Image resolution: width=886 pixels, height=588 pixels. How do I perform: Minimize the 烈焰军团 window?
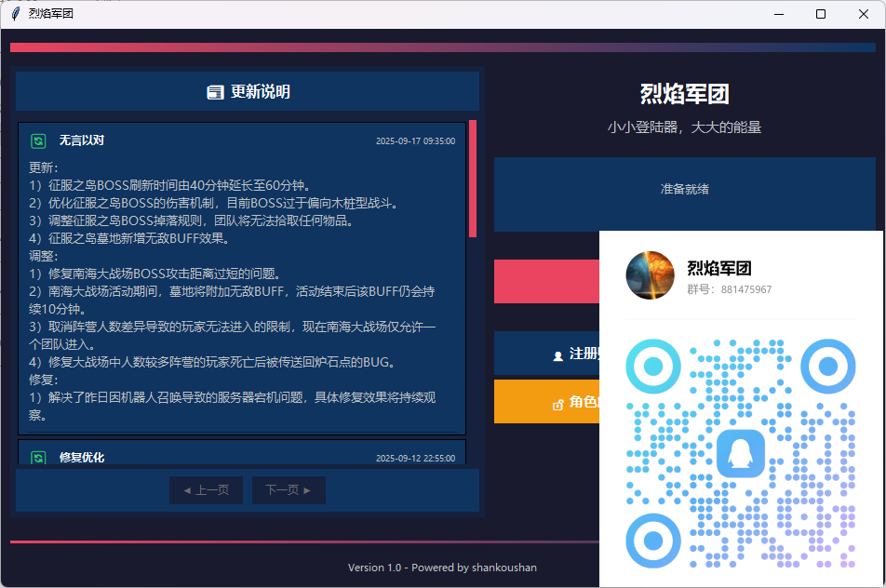(x=779, y=14)
